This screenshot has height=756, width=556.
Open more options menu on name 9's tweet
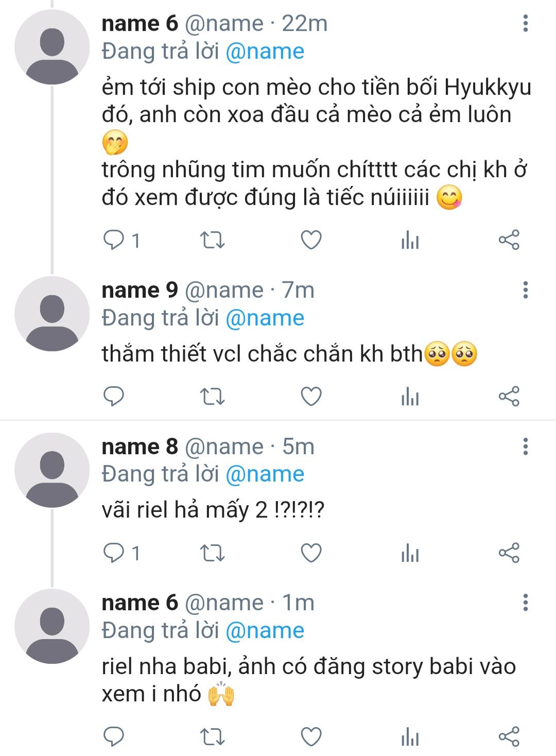(525, 290)
